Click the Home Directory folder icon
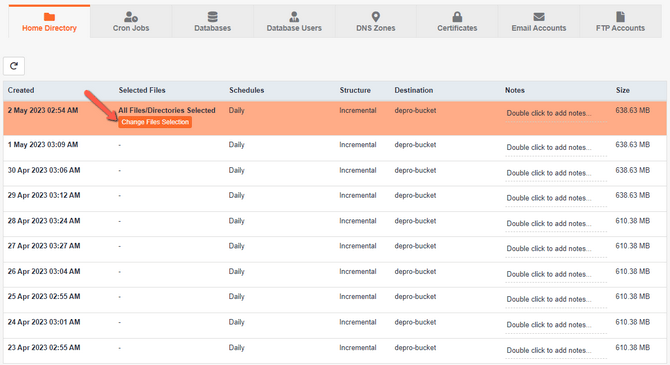The width and height of the screenshot is (670, 365). coord(49,17)
